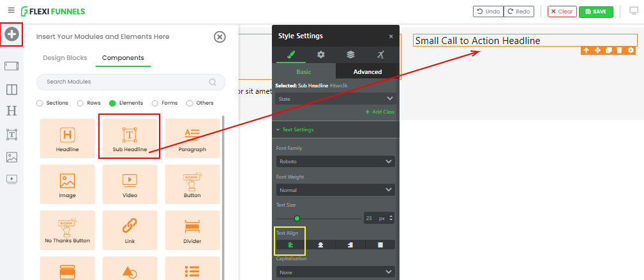Viewport: 644px width, 280px height.
Task: Open the Basic style tab
Action: tap(304, 71)
